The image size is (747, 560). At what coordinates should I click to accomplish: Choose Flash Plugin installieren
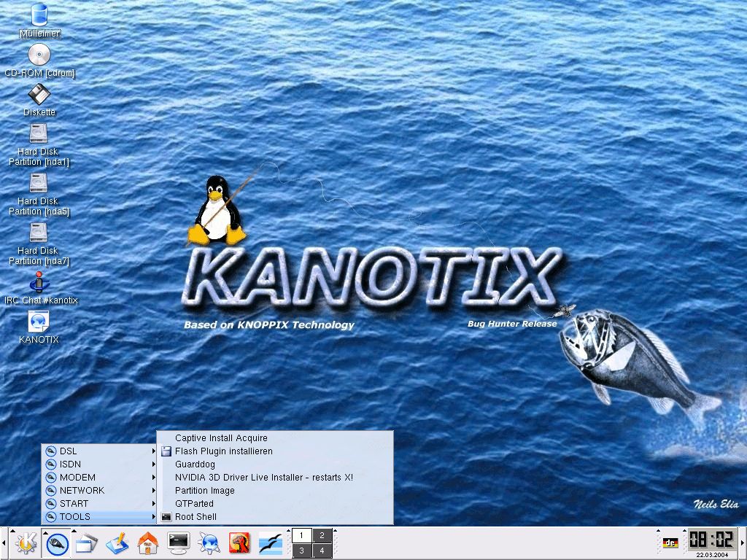tap(275, 451)
